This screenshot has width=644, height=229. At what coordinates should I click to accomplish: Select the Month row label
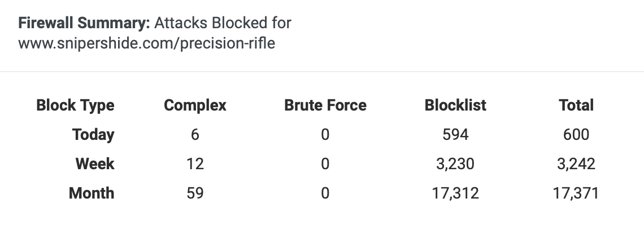point(92,193)
